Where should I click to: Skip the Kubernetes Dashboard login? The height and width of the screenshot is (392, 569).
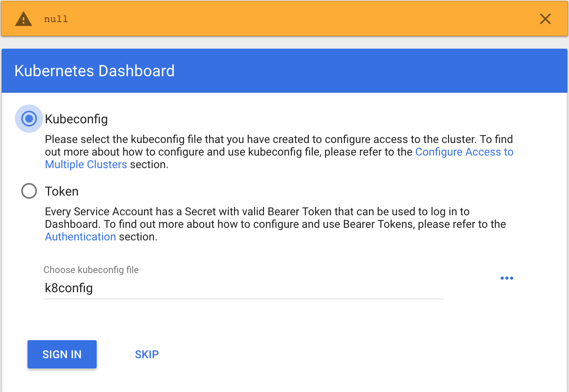click(147, 354)
